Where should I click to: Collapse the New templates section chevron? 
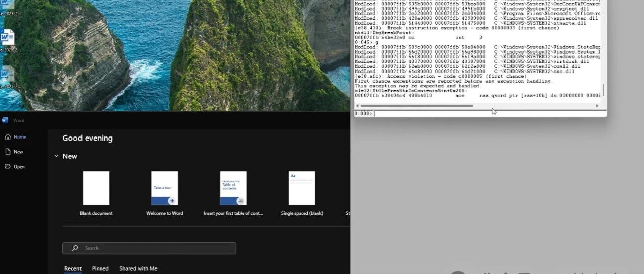pyautogui.click(x=56, y=156)
